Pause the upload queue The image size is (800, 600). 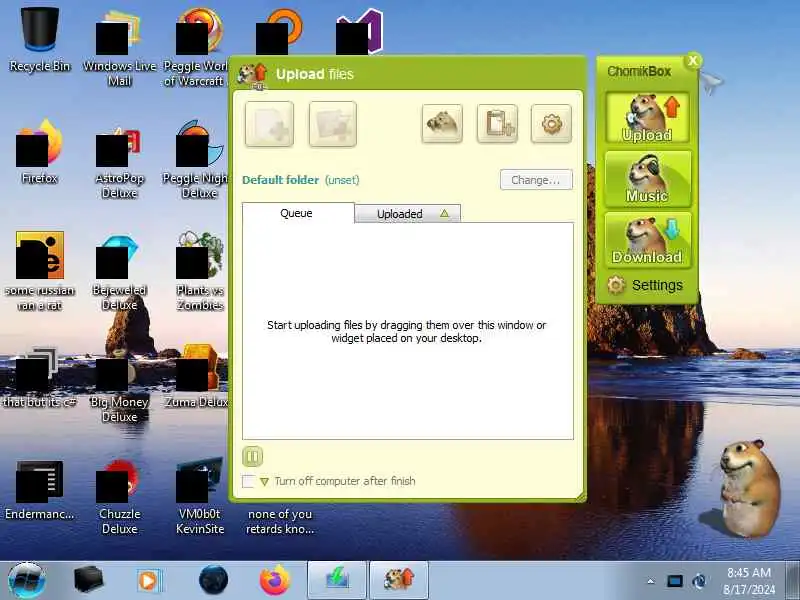pyautogui.click(x=253, y=457)
